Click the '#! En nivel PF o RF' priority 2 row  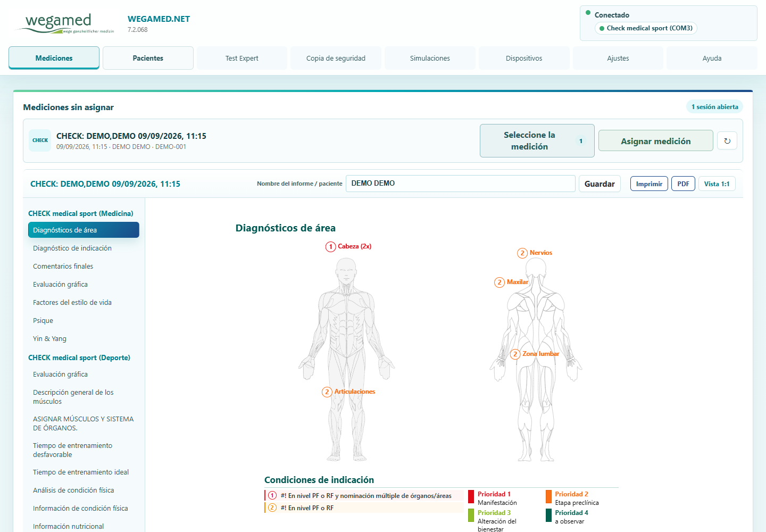pos(364,508)
